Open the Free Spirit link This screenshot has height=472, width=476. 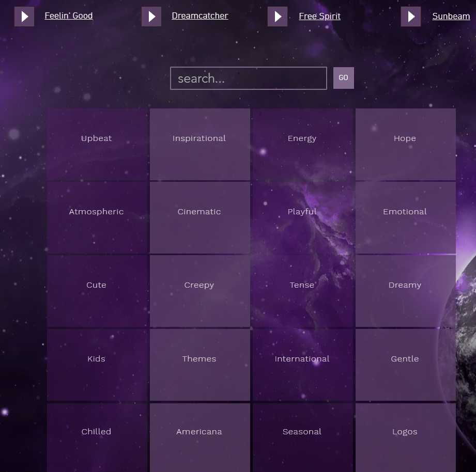pos(320,16)
